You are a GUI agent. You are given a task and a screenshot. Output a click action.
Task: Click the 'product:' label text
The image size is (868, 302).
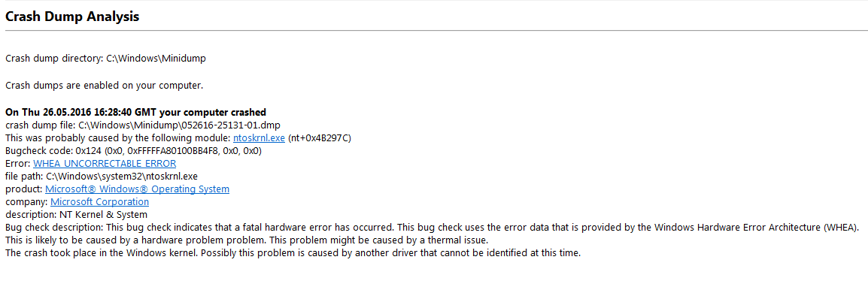point(24,189)
